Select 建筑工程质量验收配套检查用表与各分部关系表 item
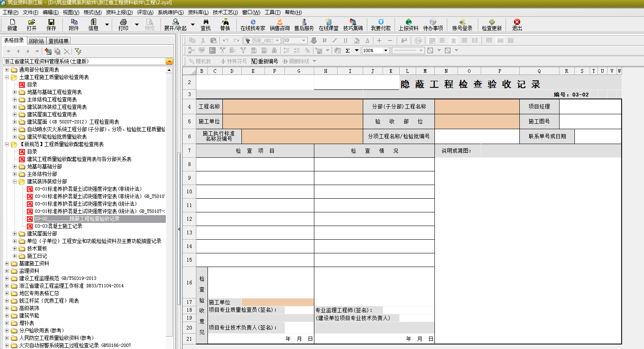644x349 pixels. tap(79, 159)
